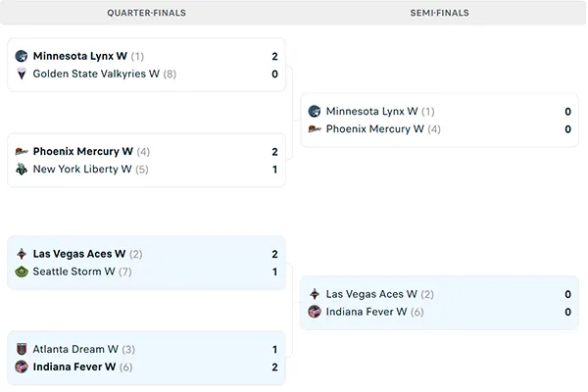The width and height of the screenshot is (588, 392).
Task: Select the Quarter-Finals column header
Action: (x=146, y=14)
